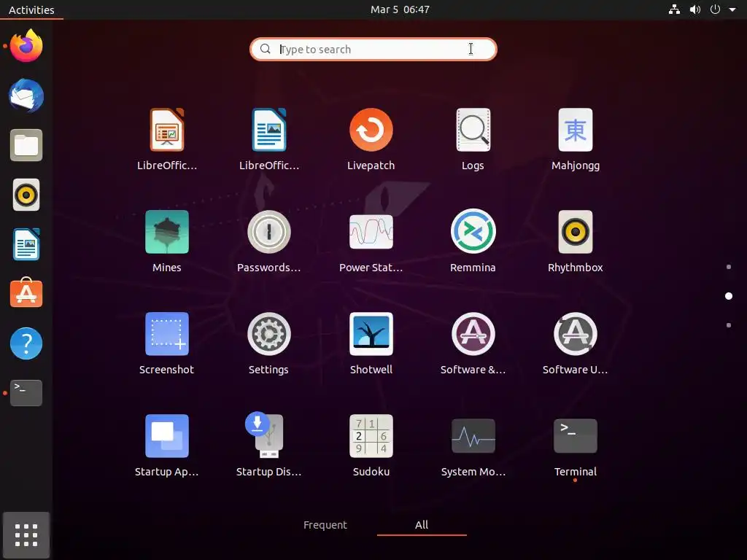The height and width of the screenshot is (560, 747).
Task: Switch to the Frequent tab
Action: coord(325,525)
